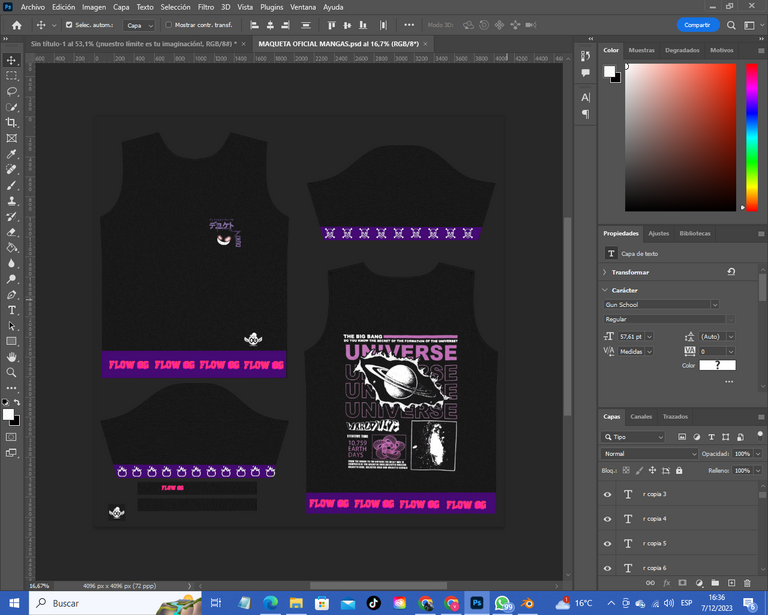Enable Mostrar contr. transf. checkbox
The height and width of the screenshot is (615, 768).
point(168,25)
